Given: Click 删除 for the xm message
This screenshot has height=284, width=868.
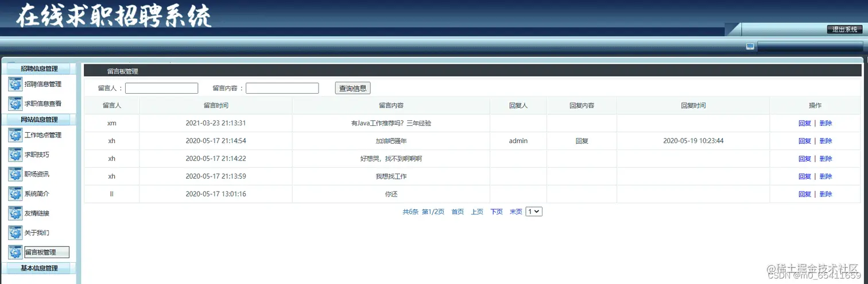Looking at the screenshot, I should tap(826, 123).
